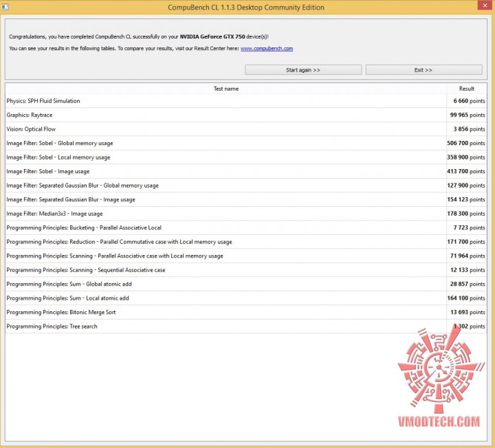Viewport: 495px width, 448px height.
Task: Click the 358 900 points result
Action: coord(466,157)
